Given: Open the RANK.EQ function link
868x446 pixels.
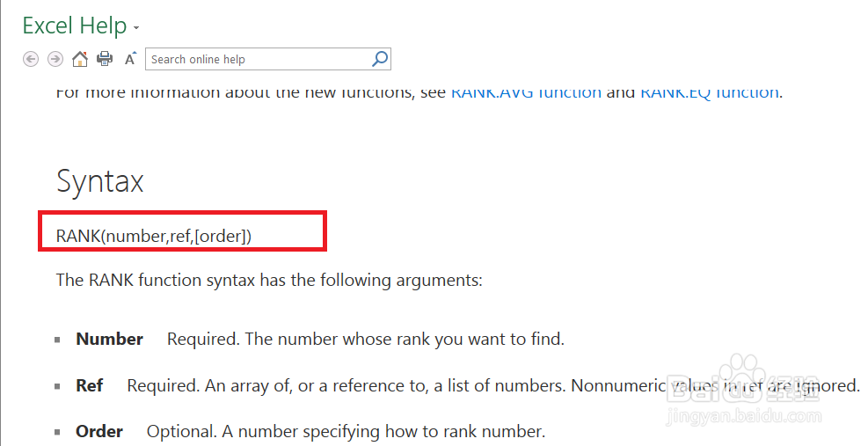Looking at the screenshot, I should (709, 91).
